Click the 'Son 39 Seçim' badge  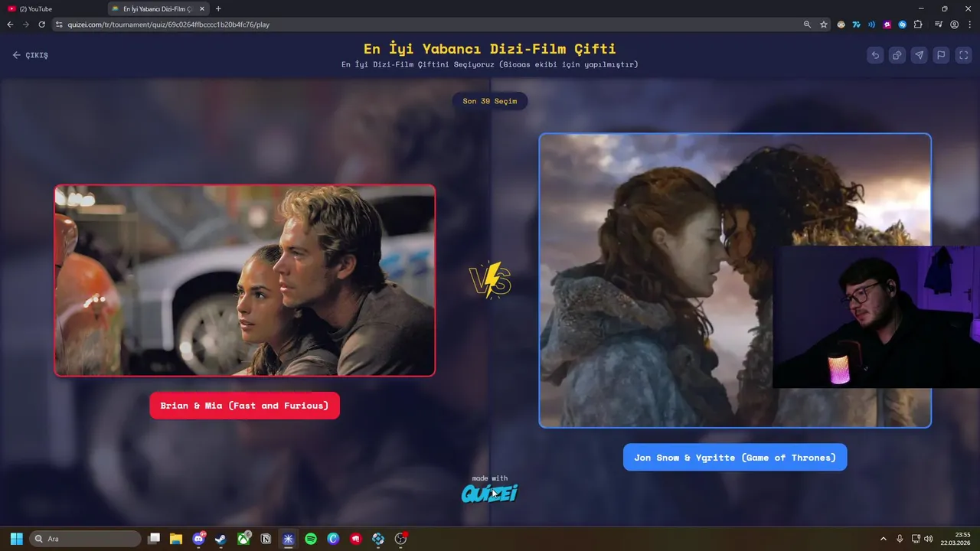tap(490, 101)
